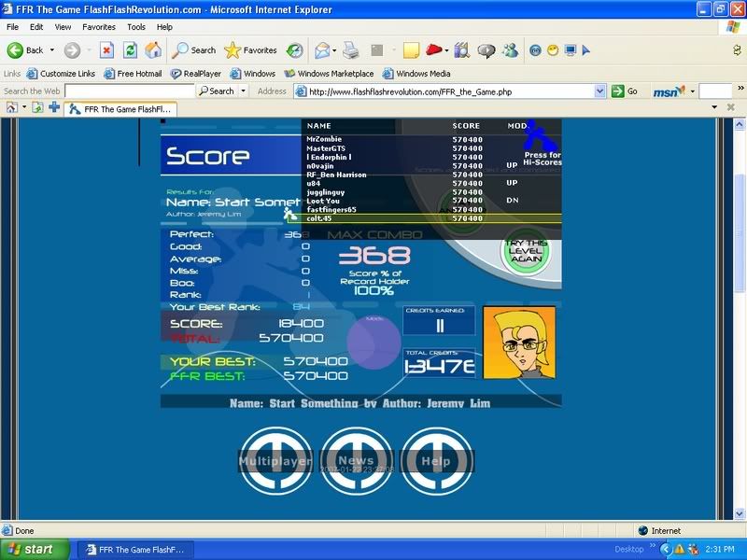This screenshot has width=747, height=560.
Task: Open the Back button history dropdown
Action: (x=52, y=50)
